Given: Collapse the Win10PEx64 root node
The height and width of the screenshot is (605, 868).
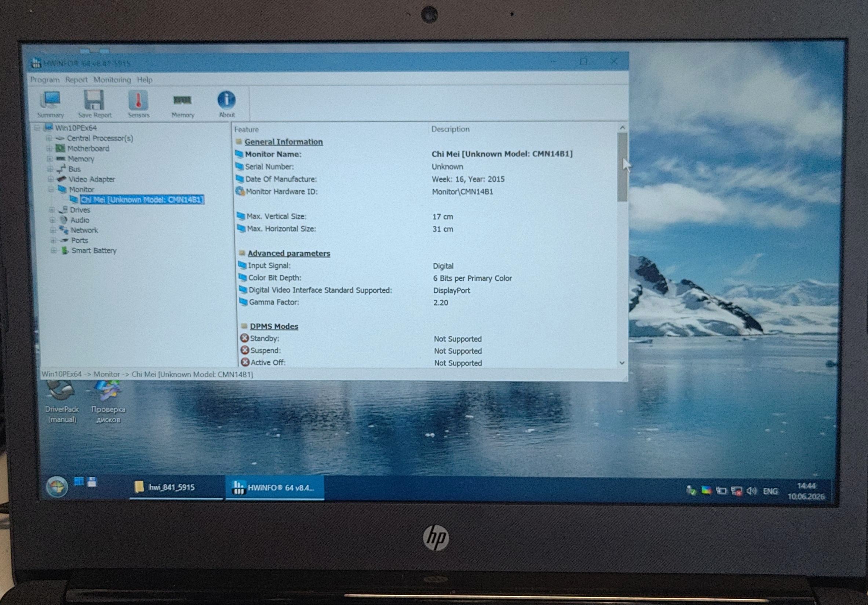Looking at the screenshot, I should point(37,128).
